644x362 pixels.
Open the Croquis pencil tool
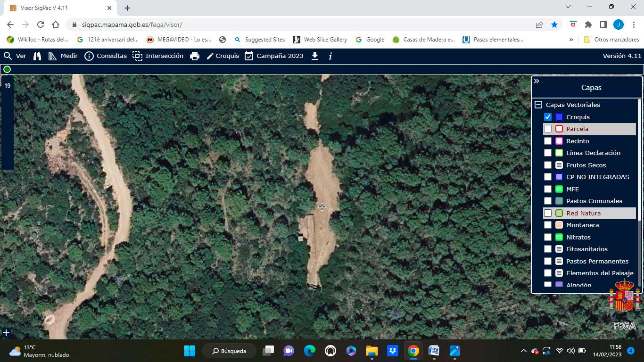[x=223, y=56]
